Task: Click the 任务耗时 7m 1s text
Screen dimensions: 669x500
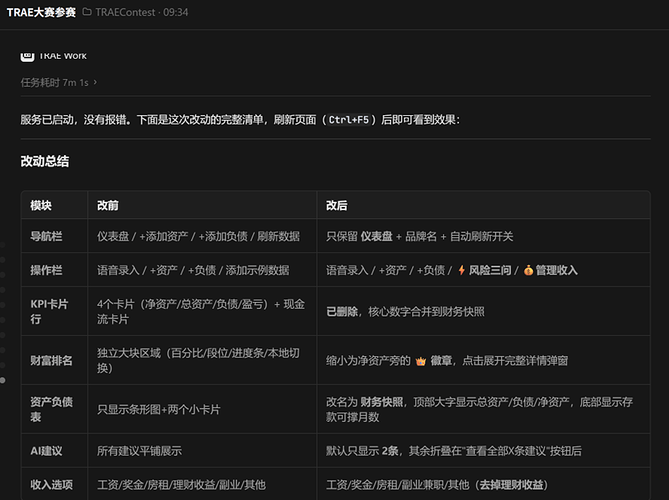Action: (55, 82)
